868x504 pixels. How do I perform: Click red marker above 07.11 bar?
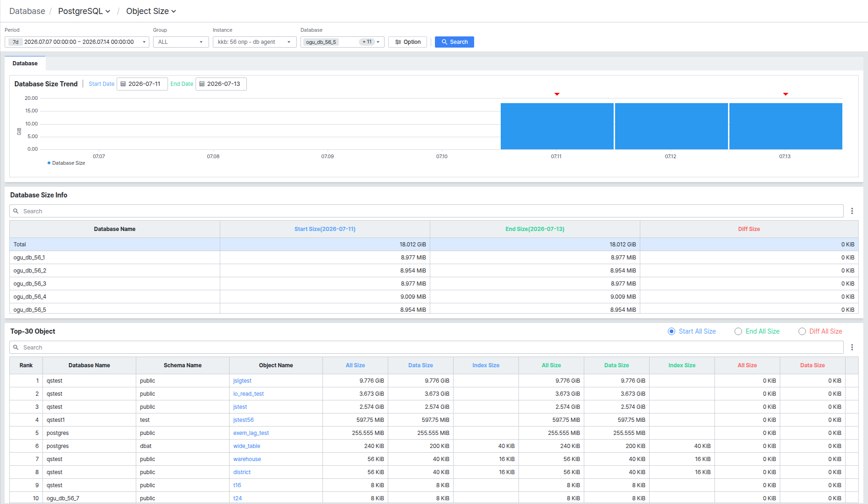pyautogui.click(x=557, y=94)
